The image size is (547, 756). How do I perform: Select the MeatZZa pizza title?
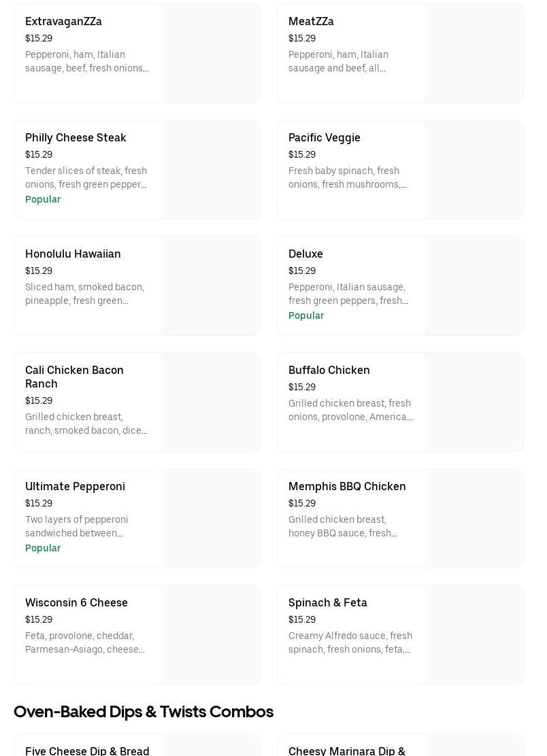point(311,22)
